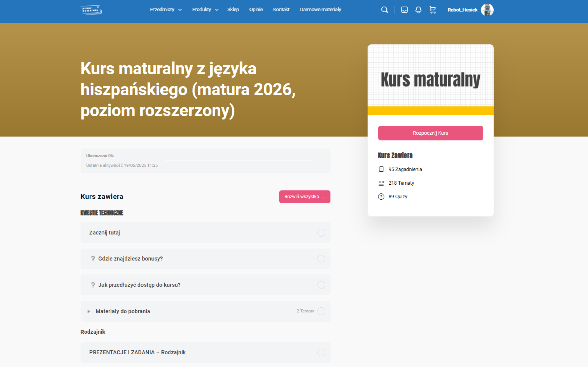Click the course progress bar
Image resolution: width=588 pixels, height=367 pixels.
[x=239, y=161]
